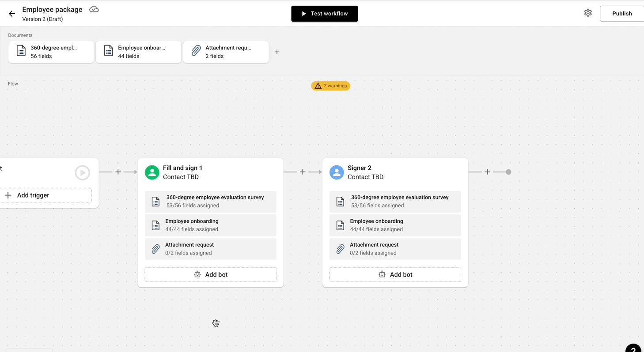
Task: Click Contact TBD under Signer 2
Action: tap(365, 177)
